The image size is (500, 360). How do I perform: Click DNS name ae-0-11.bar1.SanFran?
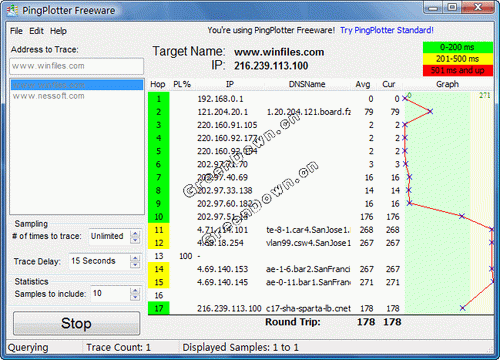[308, 282]
